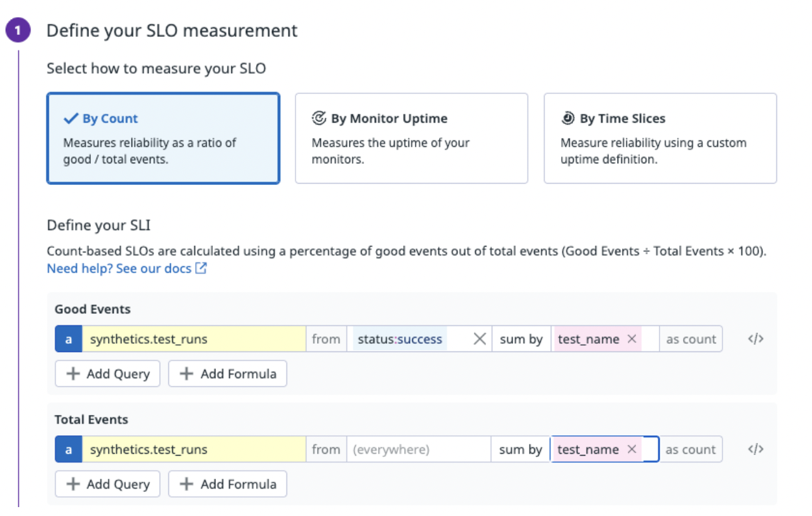
Task: Click the code editor </> icon for Good Events
Action: (755, 339)
